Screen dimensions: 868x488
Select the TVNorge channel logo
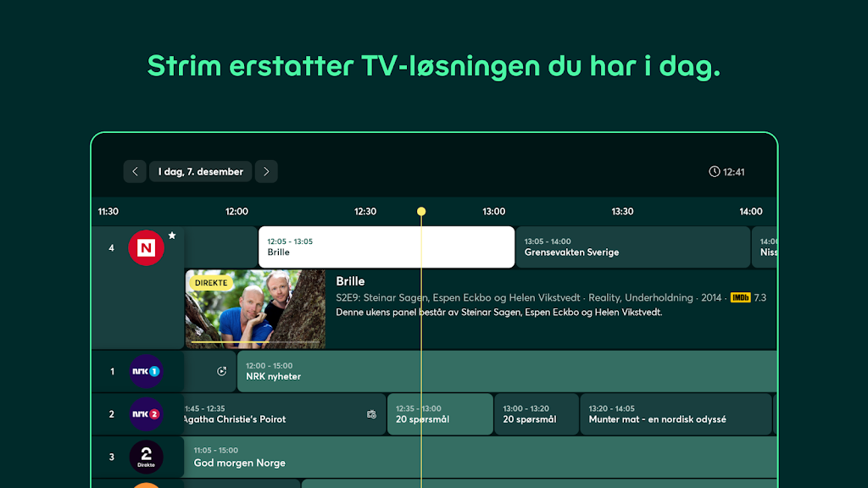pyautogui.click(x=146, y=248)
